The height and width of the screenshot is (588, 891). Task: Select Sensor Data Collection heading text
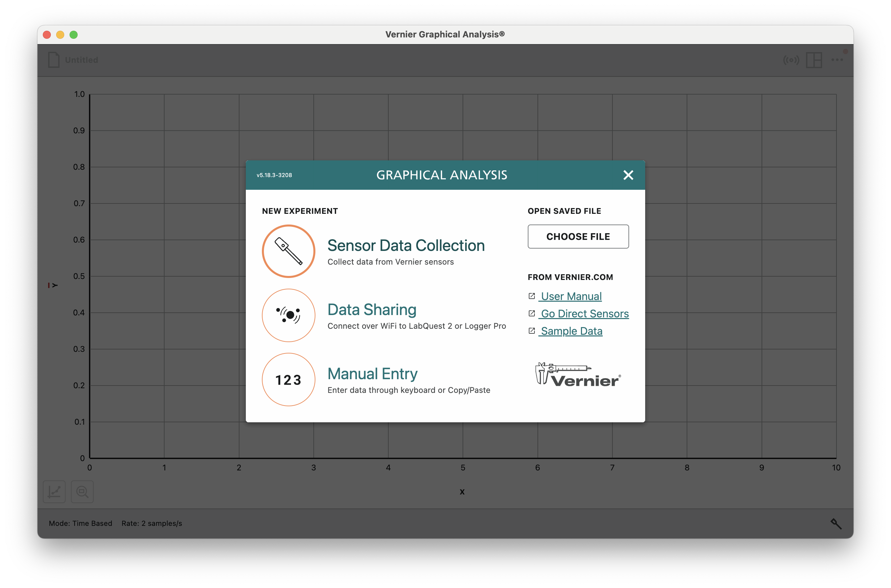406,246
